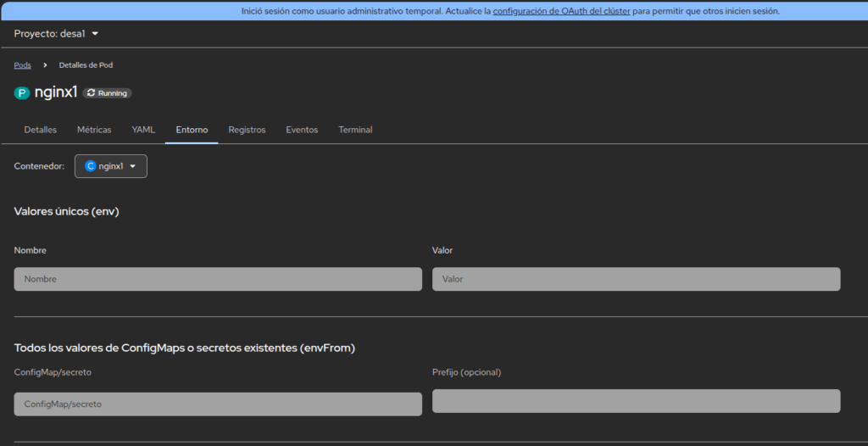Go to the Registros tab
The width and height of the screenshot is (868, 446).
[247, 130]
